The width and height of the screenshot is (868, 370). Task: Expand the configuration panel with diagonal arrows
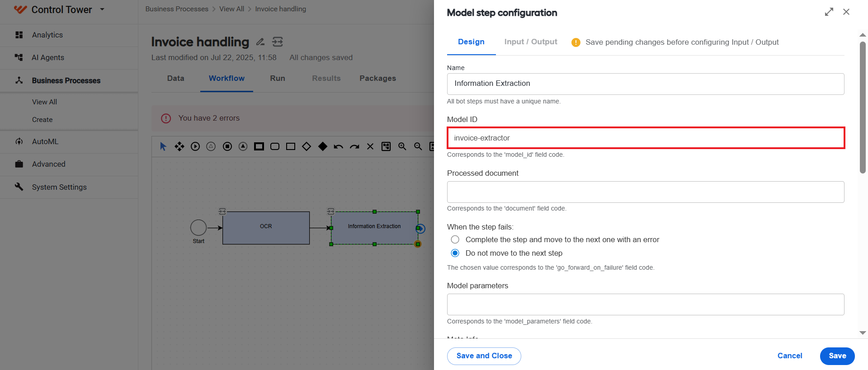pyautogui.click(x=829, y=12)
